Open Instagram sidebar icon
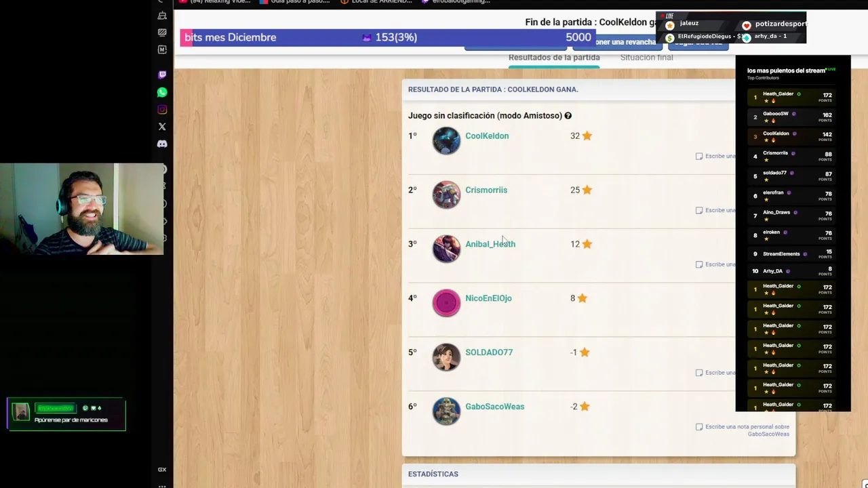Screen dimensions: 868x488 tap(162, 109)
